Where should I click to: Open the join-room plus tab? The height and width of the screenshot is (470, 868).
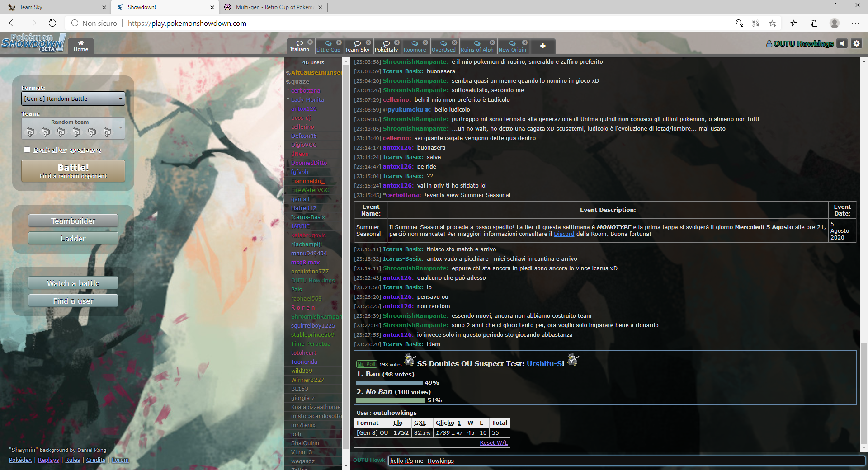[543, 46]
